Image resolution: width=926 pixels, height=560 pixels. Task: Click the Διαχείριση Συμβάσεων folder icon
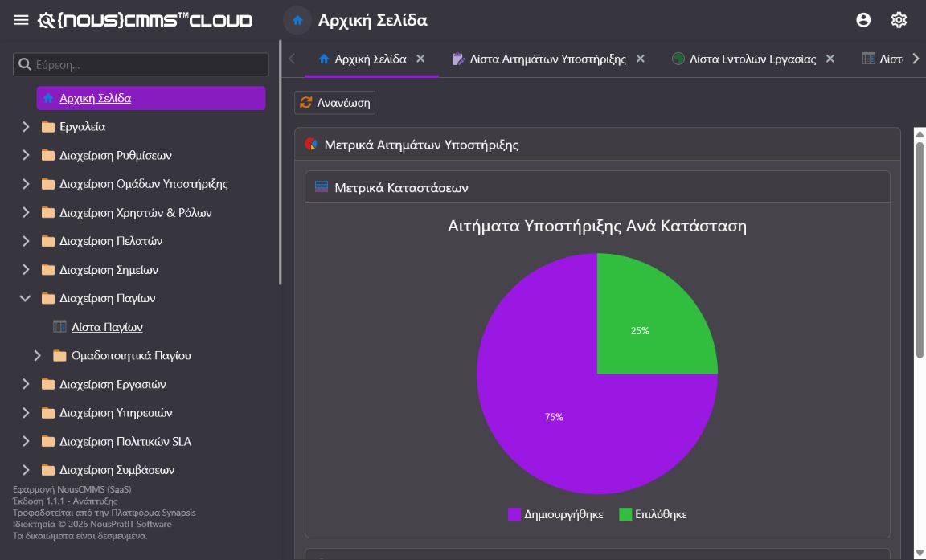[x=48, y=470]
